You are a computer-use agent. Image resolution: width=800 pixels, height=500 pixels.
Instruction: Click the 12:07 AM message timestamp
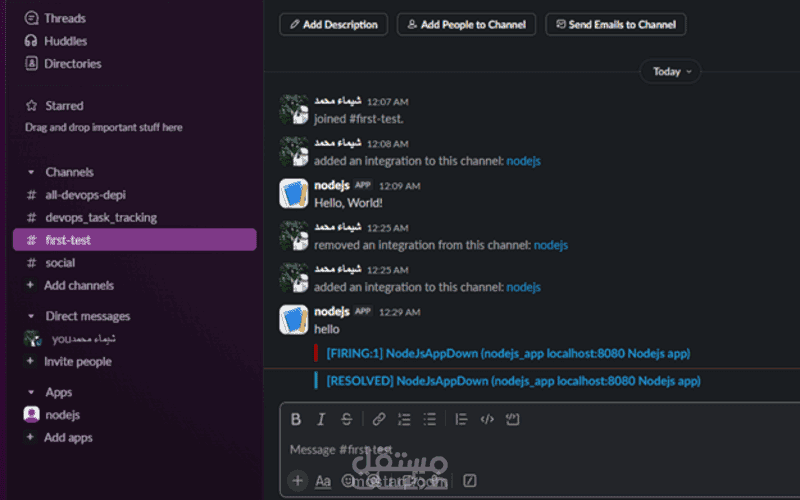pyautogui.click(x=388, y=102)
